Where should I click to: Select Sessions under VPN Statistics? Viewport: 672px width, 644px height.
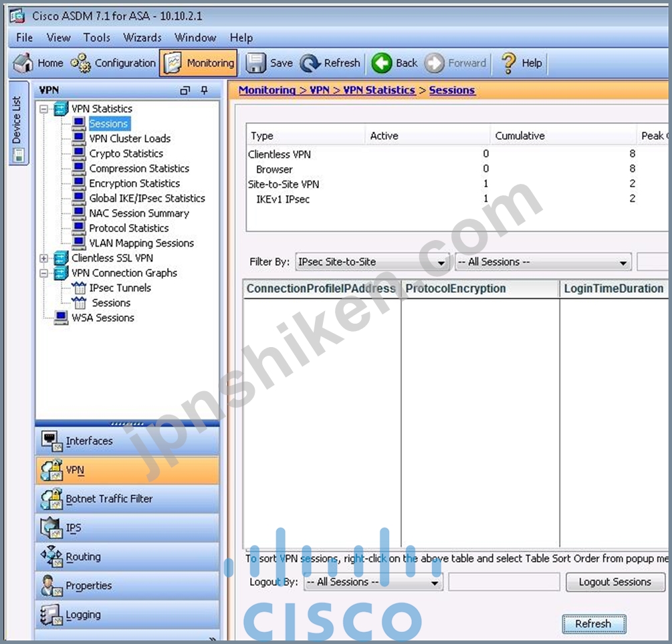pos(109,124)
